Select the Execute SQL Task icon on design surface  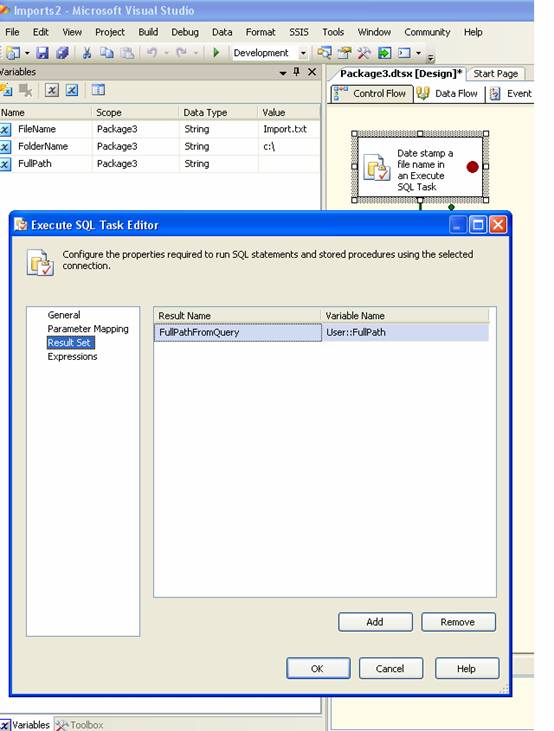[x=377, y=169]
